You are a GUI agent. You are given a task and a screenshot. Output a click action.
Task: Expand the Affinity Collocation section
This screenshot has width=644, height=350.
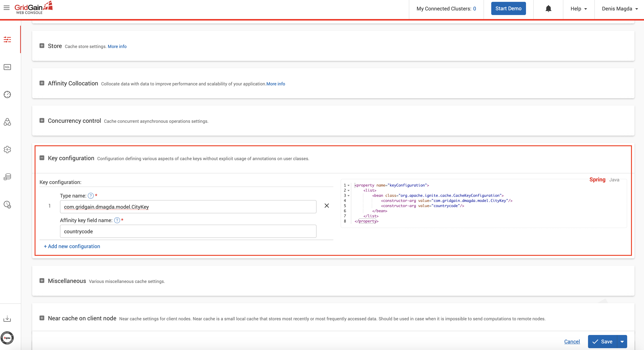tap(42, 83)
